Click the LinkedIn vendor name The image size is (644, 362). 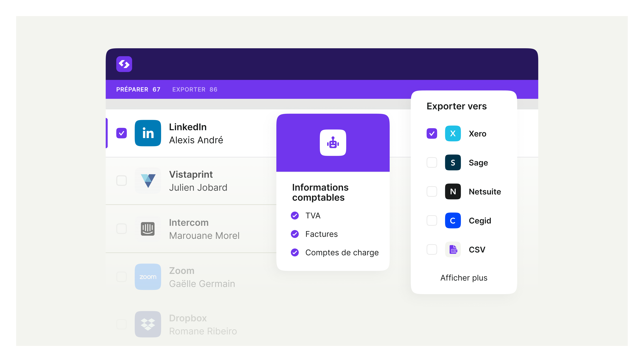click(188, 127)
